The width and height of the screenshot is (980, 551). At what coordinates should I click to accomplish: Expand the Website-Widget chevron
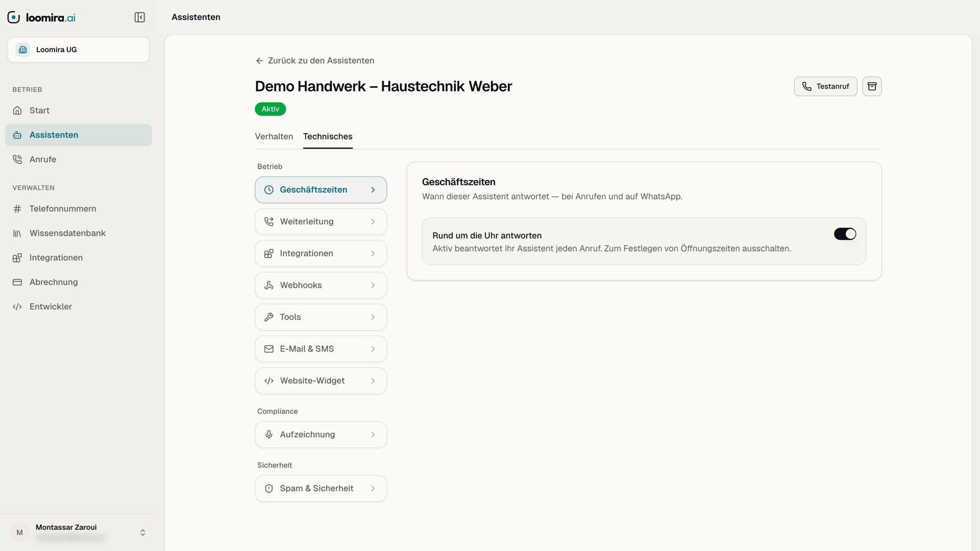coord(373,381)
